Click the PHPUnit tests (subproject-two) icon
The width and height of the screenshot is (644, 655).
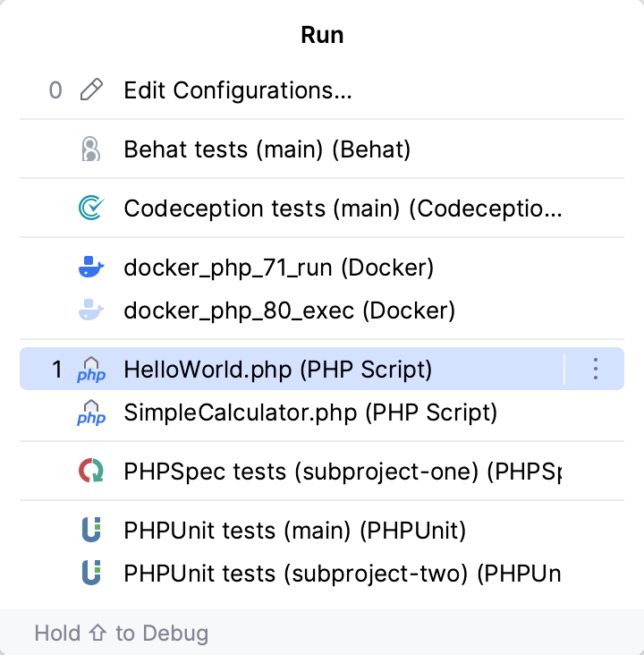tap(91, 573)
